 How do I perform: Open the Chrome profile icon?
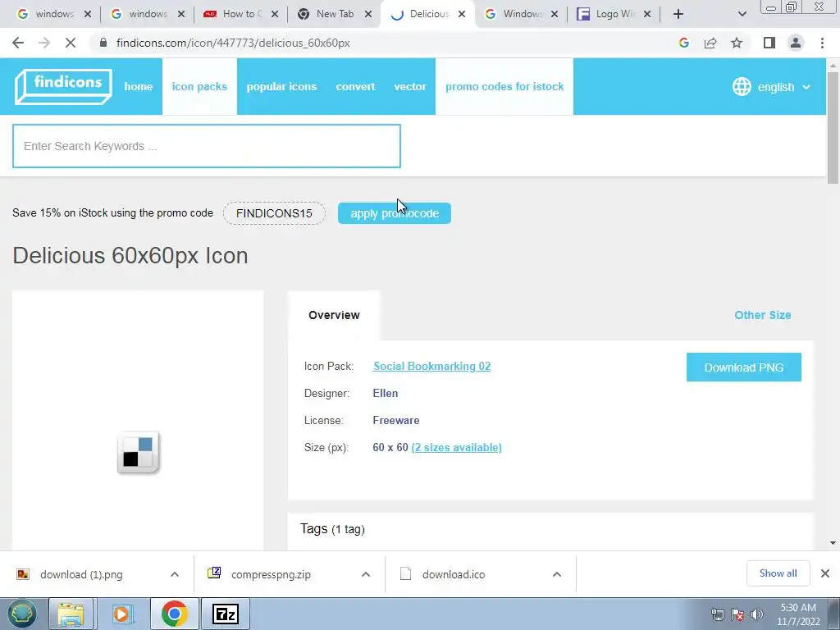[x=796, y=43]
